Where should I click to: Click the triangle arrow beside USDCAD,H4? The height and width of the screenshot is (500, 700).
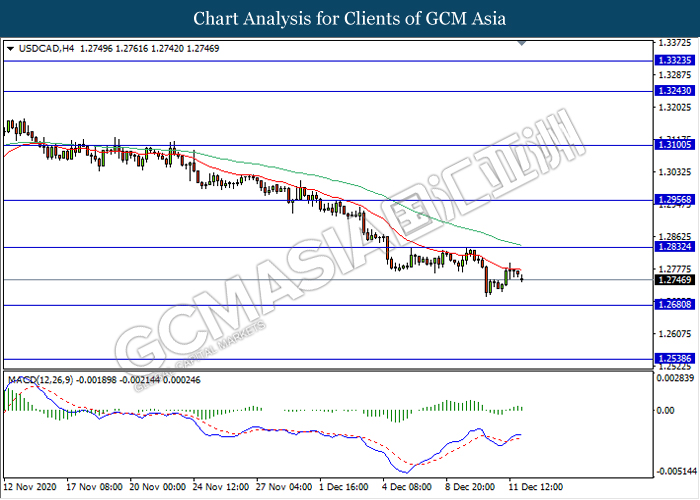[11, 48]
